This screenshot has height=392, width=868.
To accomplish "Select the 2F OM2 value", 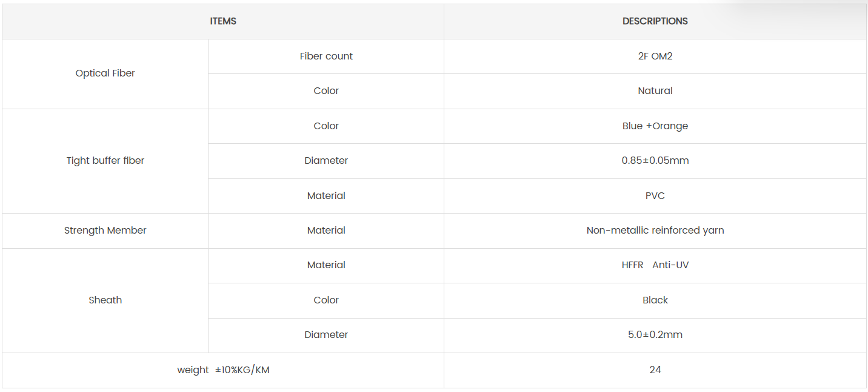I will coord(655,56).
